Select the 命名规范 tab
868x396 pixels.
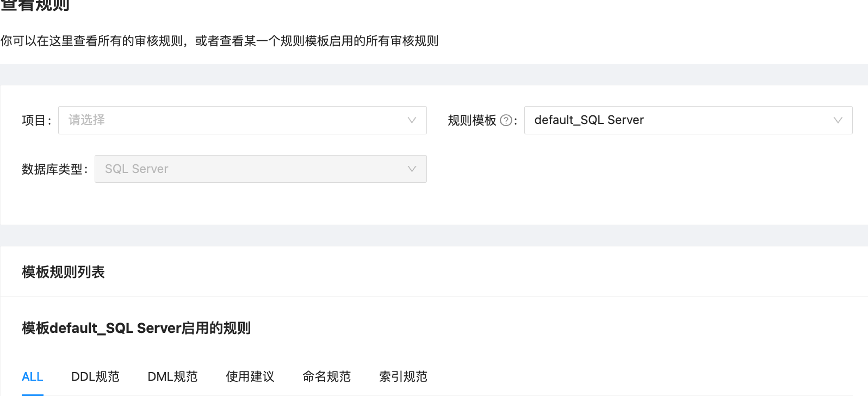click(326, 376)
